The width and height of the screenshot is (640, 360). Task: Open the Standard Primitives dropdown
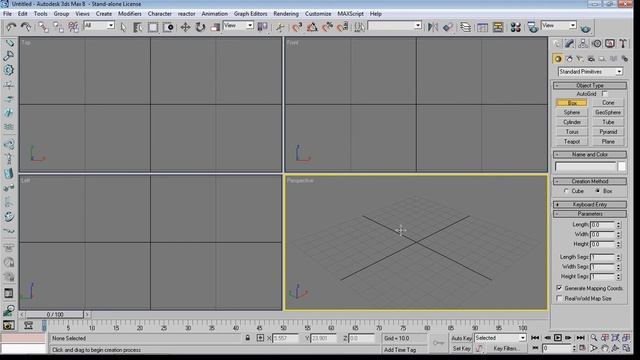click(590, 71)
